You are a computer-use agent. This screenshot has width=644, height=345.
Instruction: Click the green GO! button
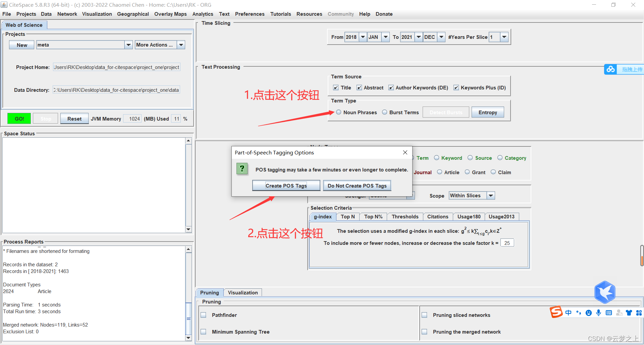pyautogui.click(x=19, y=119)
